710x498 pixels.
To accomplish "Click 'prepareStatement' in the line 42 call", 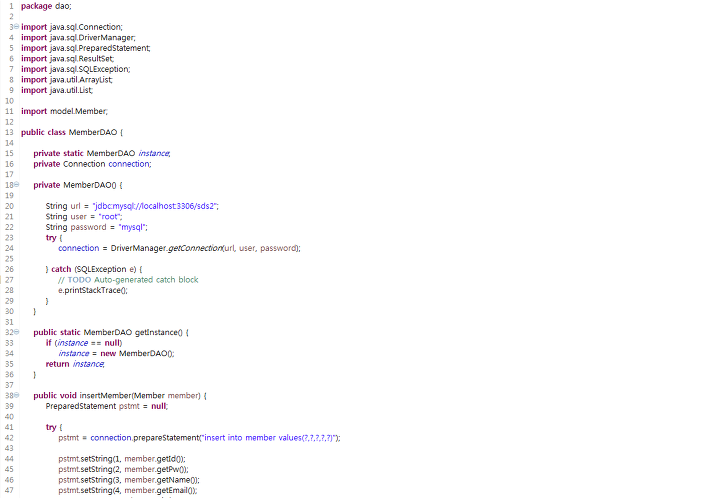I will (x=166, y=438).
